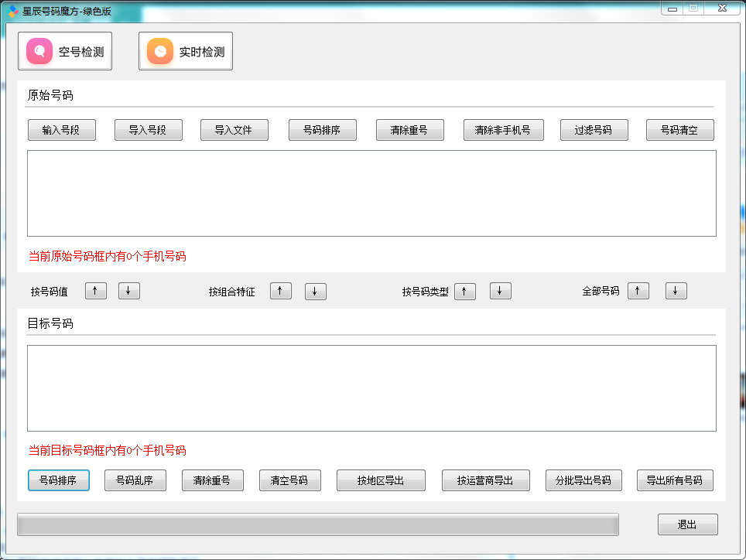The width and height of the screenshot is (746, 560).
Task: Click 清除非手机号 to remove non-mobile numbers
Action: click(x=503, y=130)
